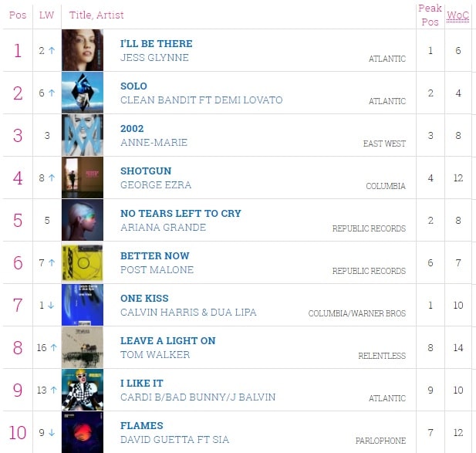
Task: Open the No Tears Left to Cry artwork
Action: 82,220
